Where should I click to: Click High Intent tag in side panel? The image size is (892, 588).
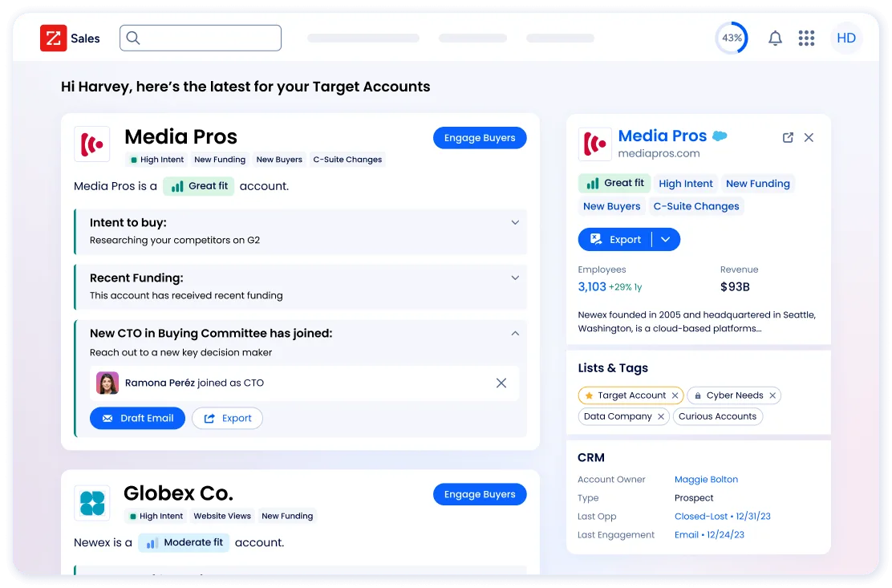point(686,183)
